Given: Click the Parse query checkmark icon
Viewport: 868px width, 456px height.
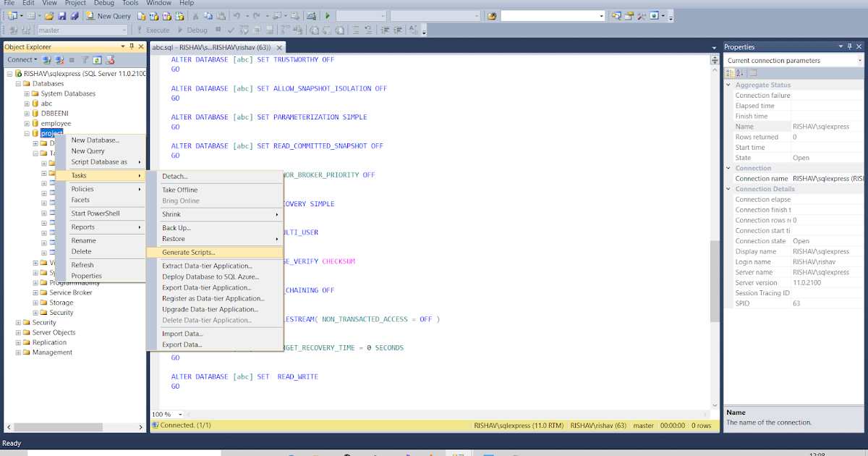Looking at the screenshot, I should tap(230, 30).
